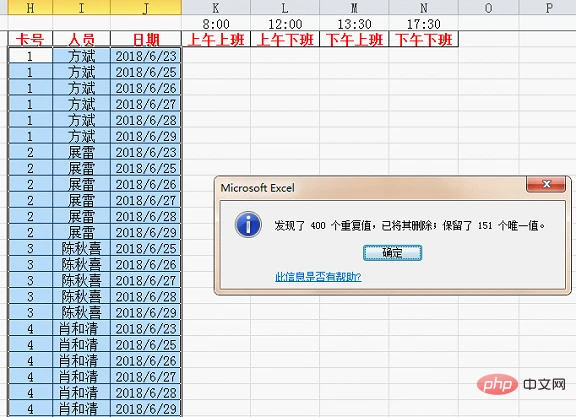Click the 确定 button in the dialog
The width and height of the screenshot is (576, 417).
[392, 253]
